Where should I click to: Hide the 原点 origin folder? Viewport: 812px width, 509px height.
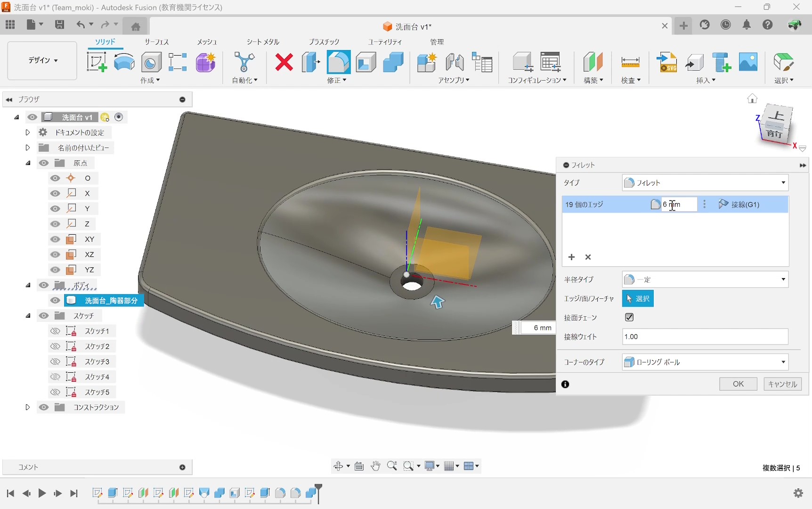tap(44, 163)
